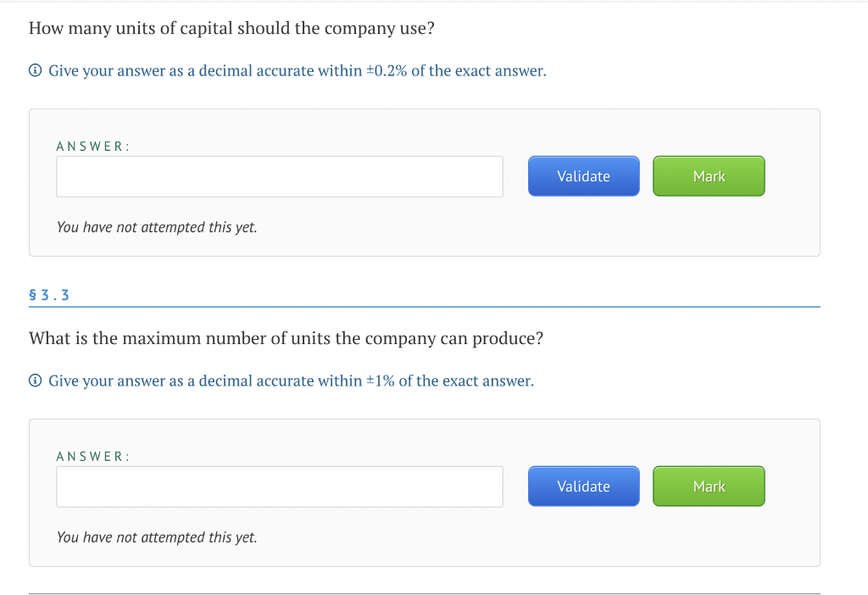The image size is (868, 595).
Task: Select the § 3.3 section heading
Action: (49, 295)
